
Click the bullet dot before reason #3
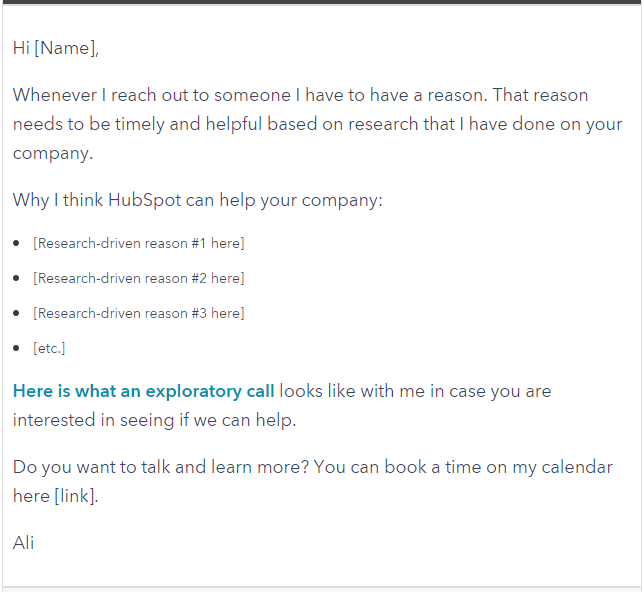click(17, 313)
